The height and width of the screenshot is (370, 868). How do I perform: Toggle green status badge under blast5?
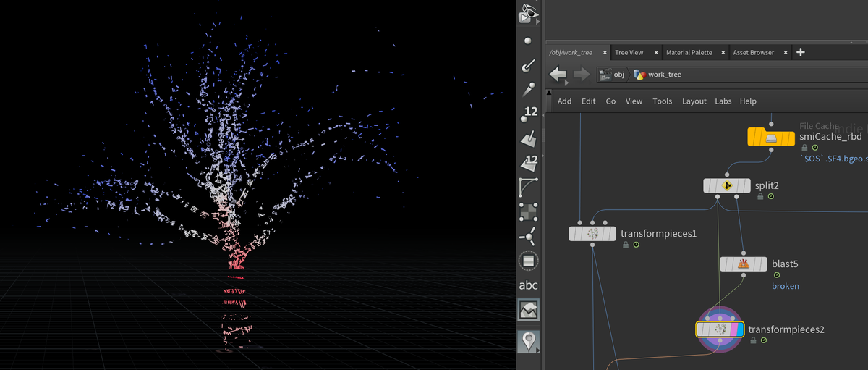776,275
